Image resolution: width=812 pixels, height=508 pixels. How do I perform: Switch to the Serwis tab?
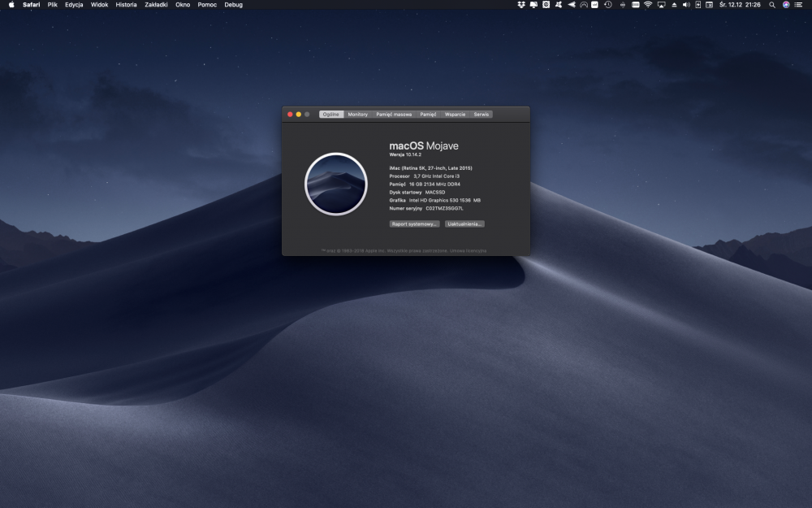pos(481,114)
